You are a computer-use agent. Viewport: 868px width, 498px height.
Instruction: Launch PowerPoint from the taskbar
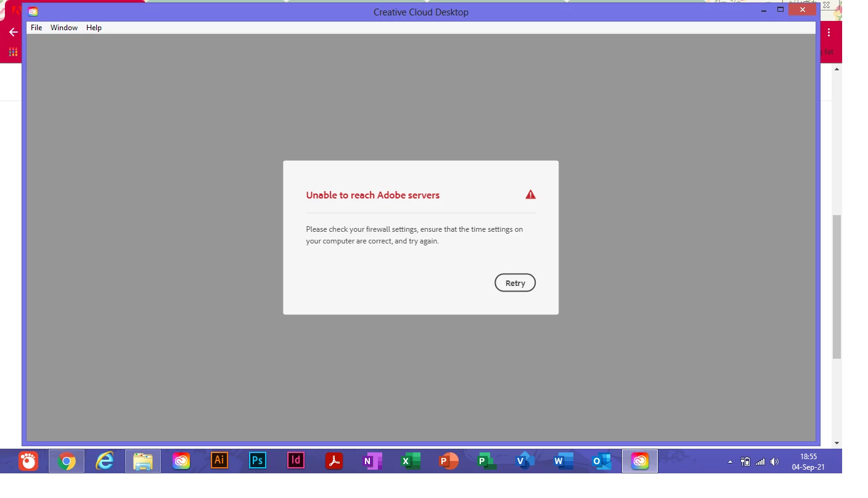pyautogui.click(x=449, y=461)
